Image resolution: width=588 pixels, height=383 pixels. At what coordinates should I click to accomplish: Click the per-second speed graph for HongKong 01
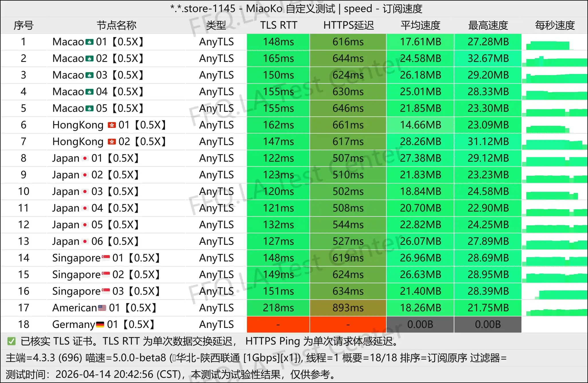pos(548,129)
